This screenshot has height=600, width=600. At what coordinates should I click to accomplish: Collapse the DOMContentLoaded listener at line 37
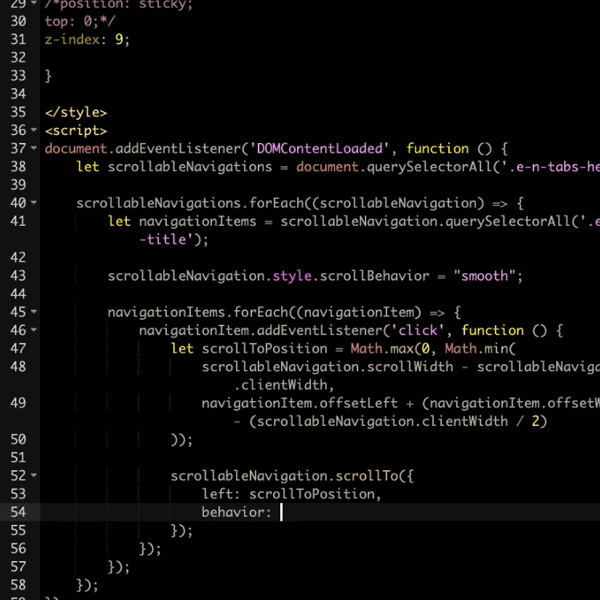pos(35,149)
